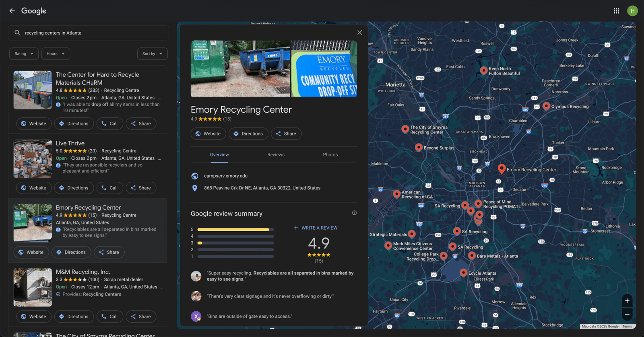Select Bare Metals - Atlanta map pin
644x337 pixels.
tap(472, 256)
